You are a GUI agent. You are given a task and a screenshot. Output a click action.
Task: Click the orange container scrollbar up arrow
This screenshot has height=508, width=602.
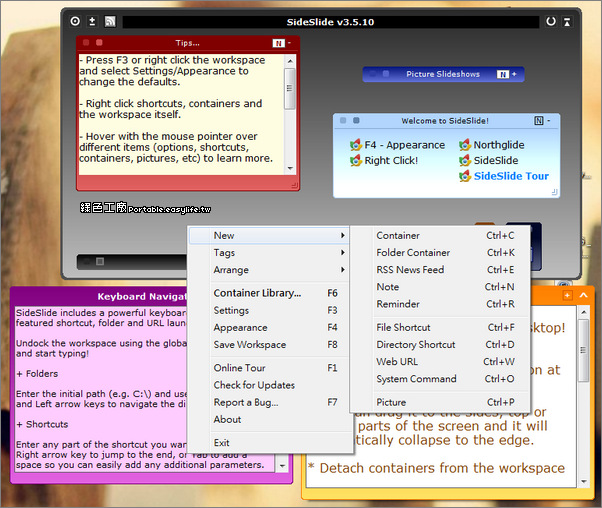coord(584,312)
